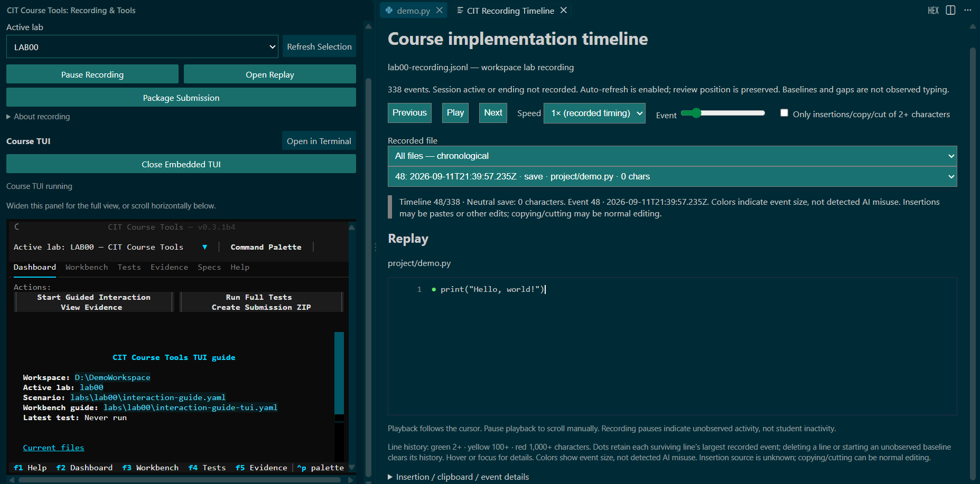Play the recording timeline
Image resolution: width=980 pixels, height=484 pixels.
point(455,113)
